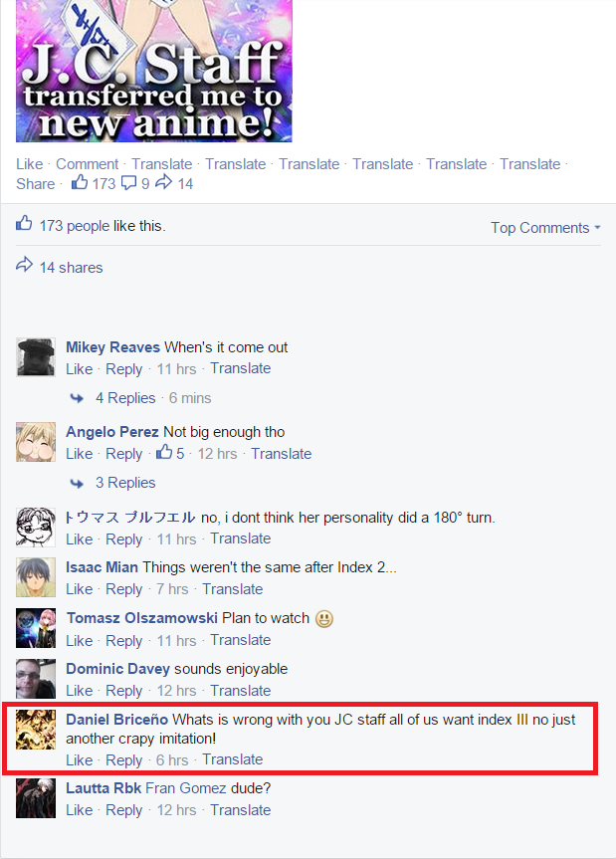Viewport: 616px width, 859px height.
Task: Like the post below the J.C. Staff image
Action: pyautogui.click(x=30, y=164)
